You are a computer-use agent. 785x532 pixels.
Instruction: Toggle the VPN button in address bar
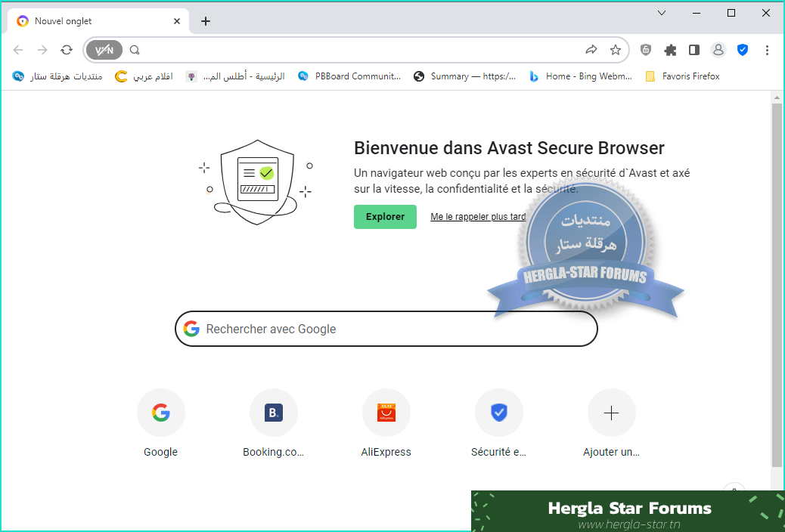(x=104, y=50)
